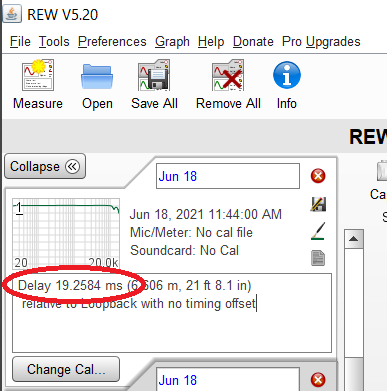Edit the second Jun 18 name field at bottom
Image resolution: width=387 pixels, height=391 pixels.
coord(228,379)
